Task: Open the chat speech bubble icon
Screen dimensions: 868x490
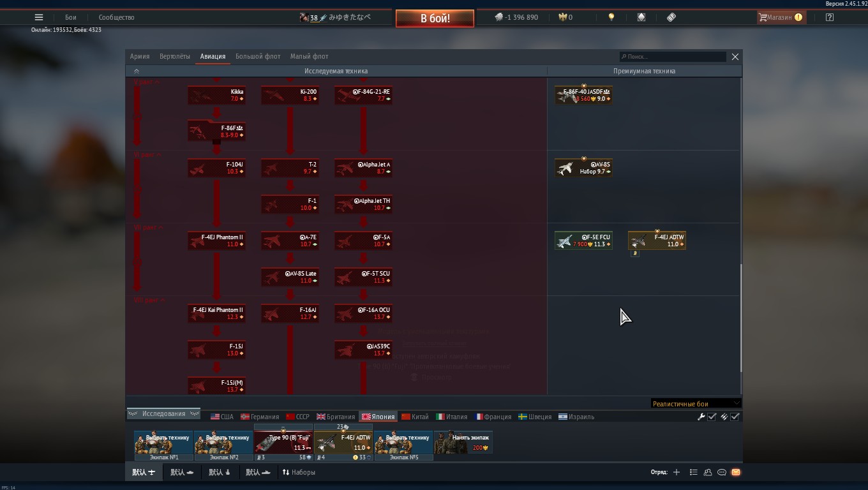Action: (x=722, y=472)
